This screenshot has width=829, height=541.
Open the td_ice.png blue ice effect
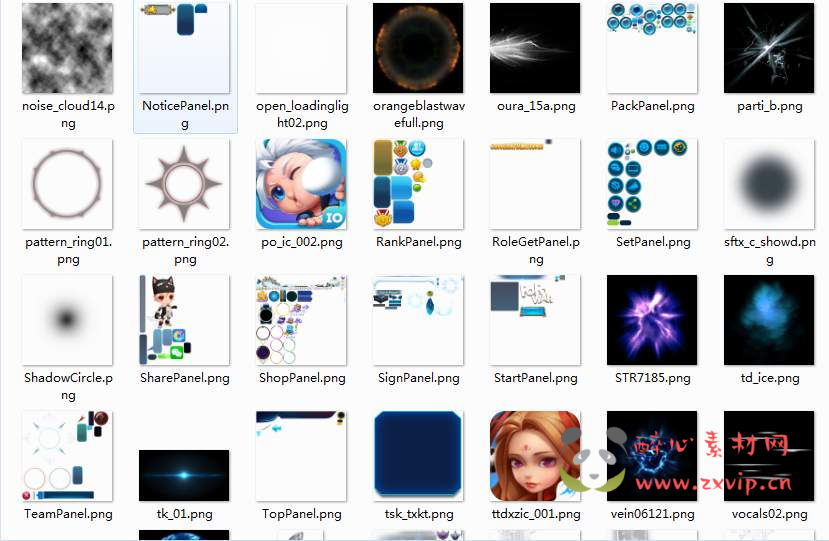[769, 320]
